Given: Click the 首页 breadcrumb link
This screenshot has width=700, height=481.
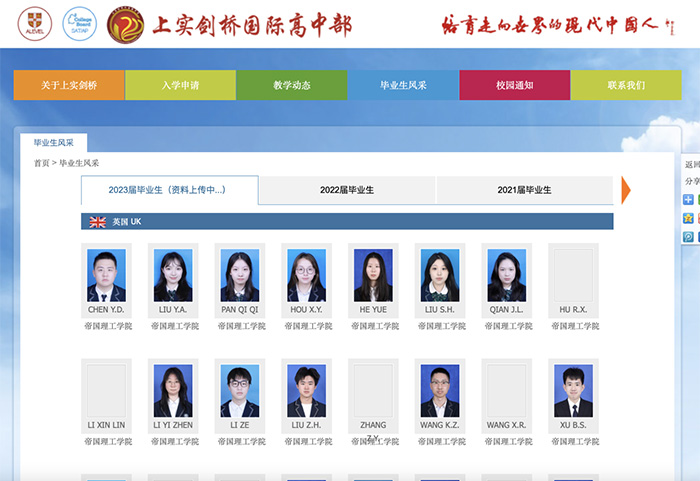Looking at the screenshot, I should point(41,163).
